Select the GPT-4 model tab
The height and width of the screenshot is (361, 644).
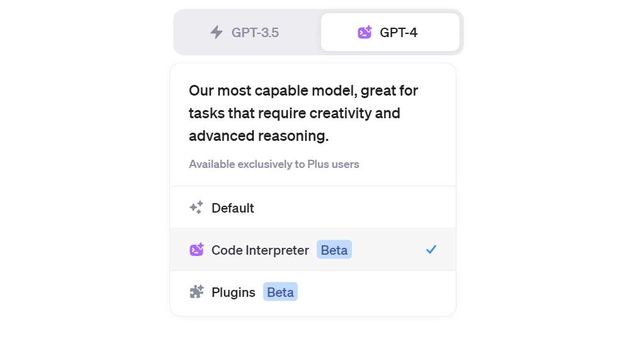click(x=390, y=32)
